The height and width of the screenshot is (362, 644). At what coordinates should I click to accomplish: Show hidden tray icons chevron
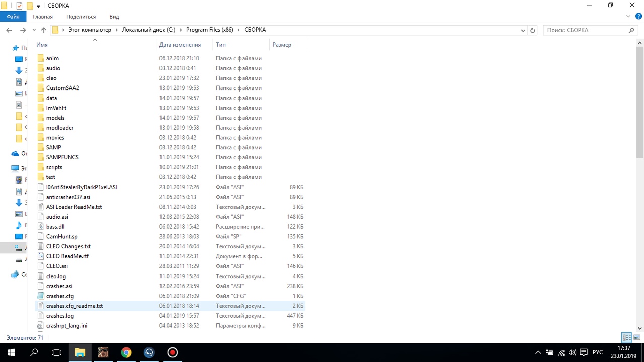click(x=538, y=352)
